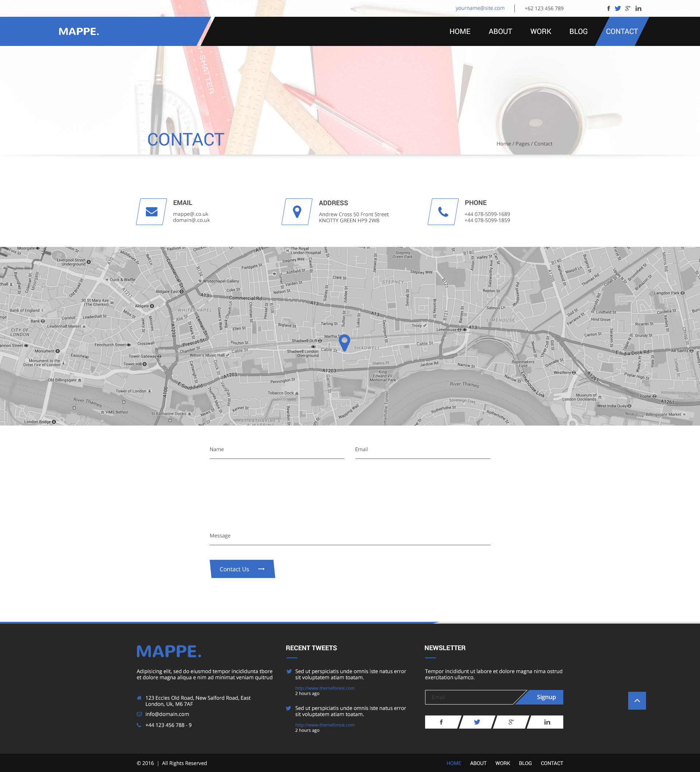Select the CONTACT tab in navbar
700x772 pixels.
(622, 31)
